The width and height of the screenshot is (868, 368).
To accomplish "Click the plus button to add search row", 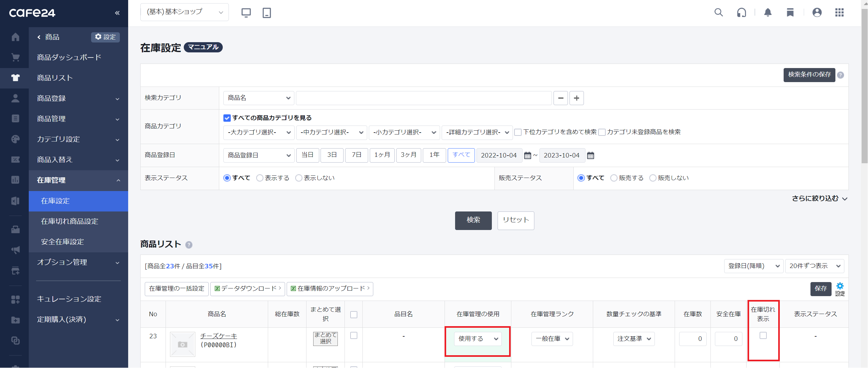I will [x=577, y=98].
